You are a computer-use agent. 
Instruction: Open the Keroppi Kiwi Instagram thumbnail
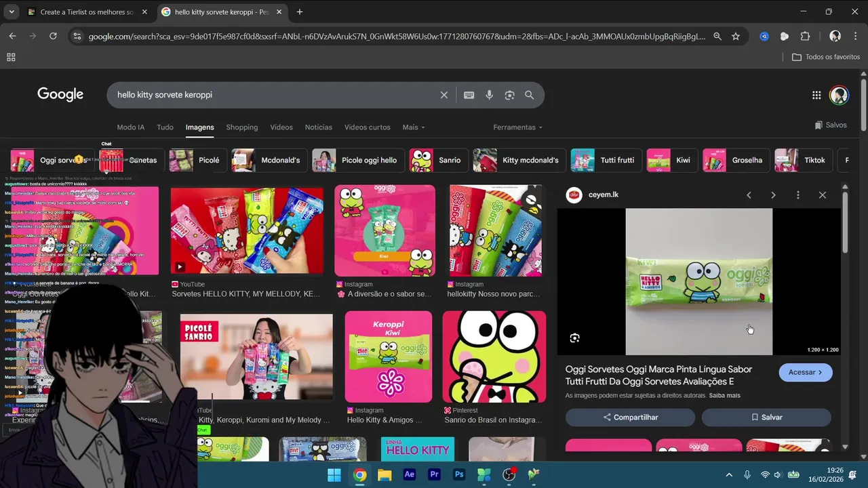pyautogui.click(x=389, y=357)
